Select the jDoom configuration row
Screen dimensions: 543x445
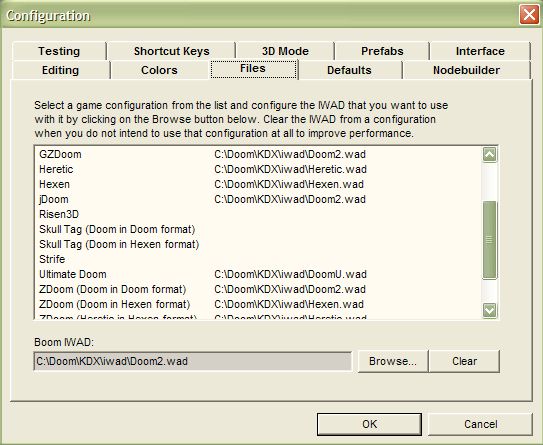coord(258,199)
